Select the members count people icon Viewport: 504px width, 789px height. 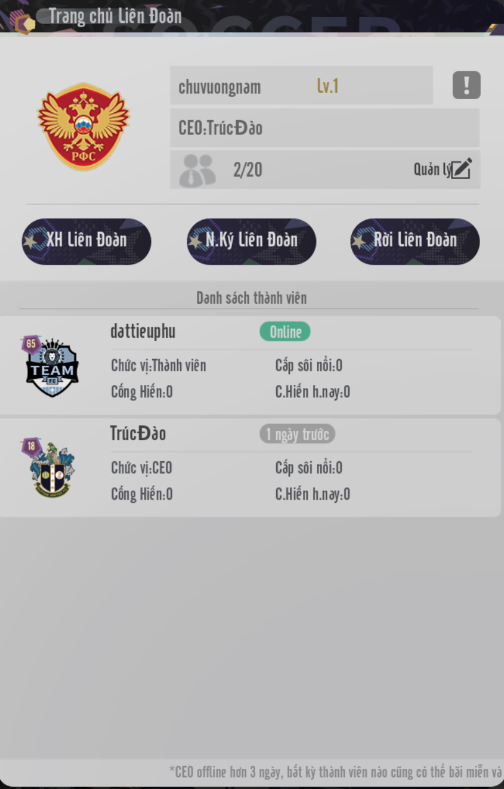[198, 170]
